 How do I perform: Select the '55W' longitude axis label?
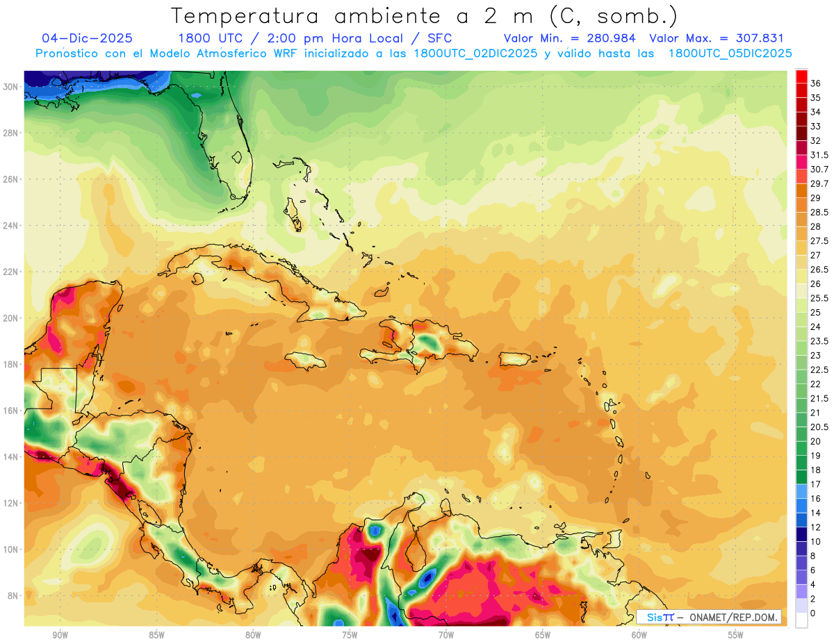click(736, 635)
